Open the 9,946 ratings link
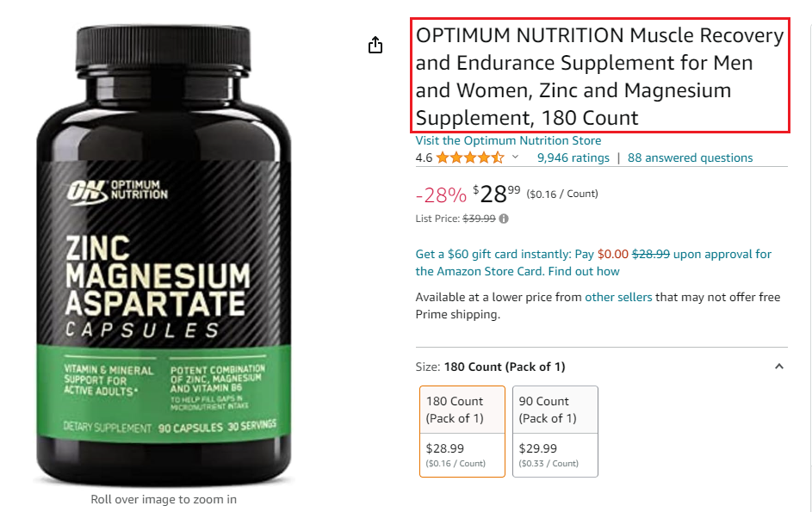 tap(573, 157)
